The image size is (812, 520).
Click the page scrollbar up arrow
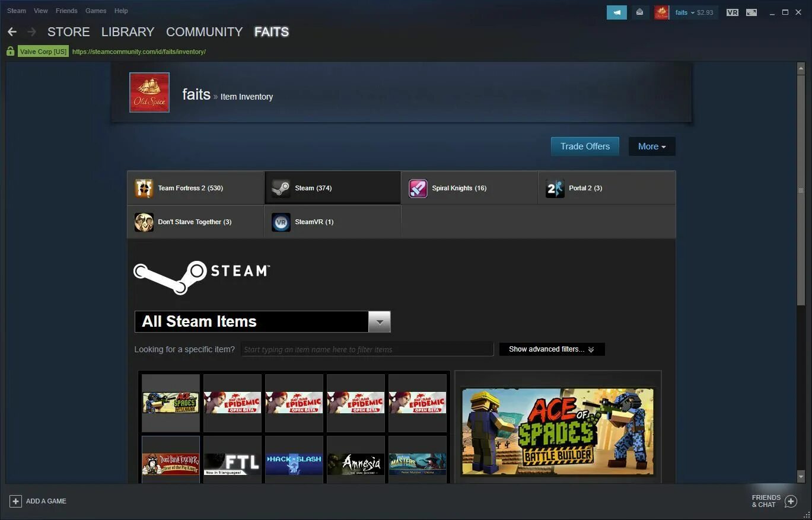point(801,67)
